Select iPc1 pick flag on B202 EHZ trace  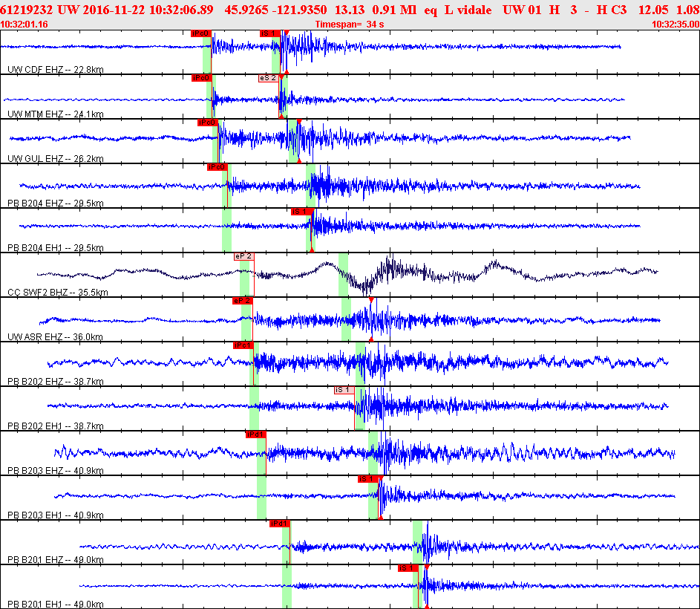[x=243, y=345]
